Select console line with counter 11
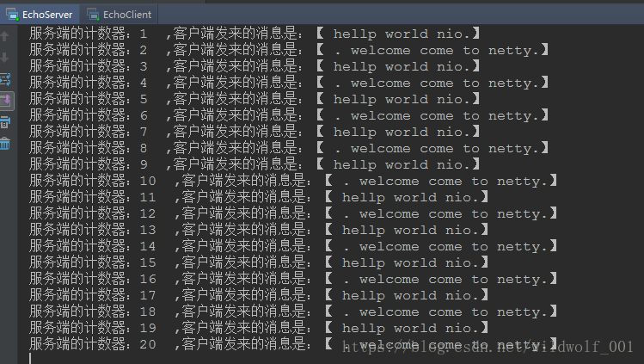This screenshot has width=644, height=364. pos(259,197)
